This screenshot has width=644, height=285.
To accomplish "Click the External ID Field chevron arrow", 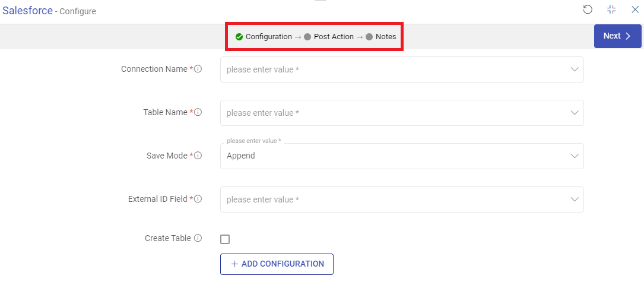I will tap(575, 199).
